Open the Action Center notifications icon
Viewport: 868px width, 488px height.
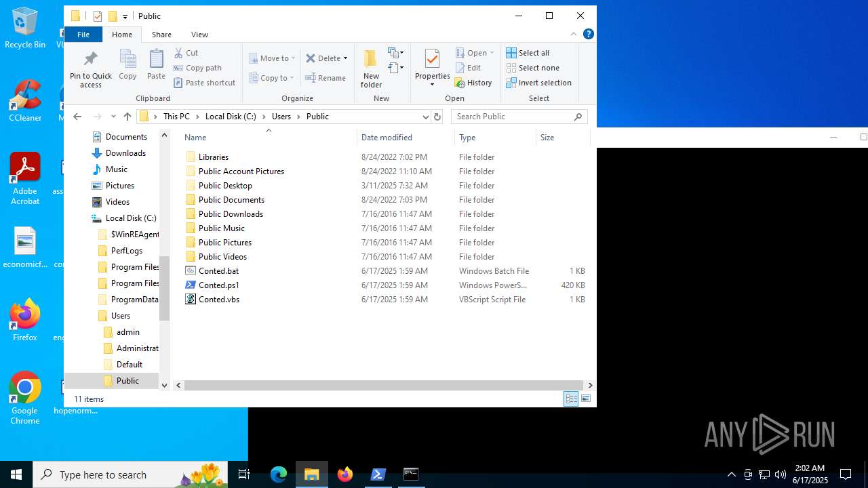click(846, 474)
